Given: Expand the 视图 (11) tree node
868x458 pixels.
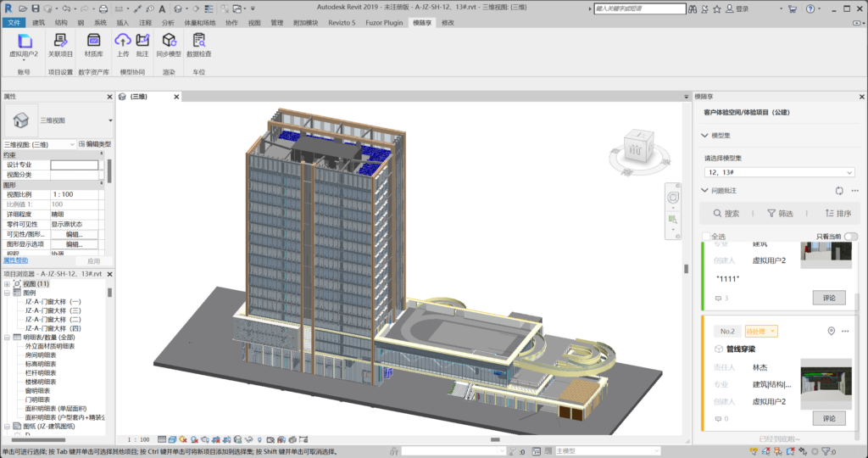Looking at the screenshot, I should (8, 283).
